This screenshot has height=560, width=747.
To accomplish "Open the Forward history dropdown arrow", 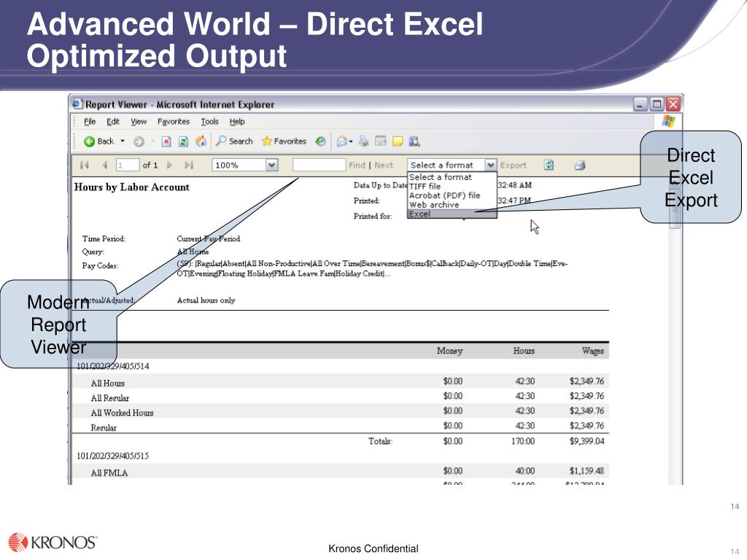I will [152, 141].
